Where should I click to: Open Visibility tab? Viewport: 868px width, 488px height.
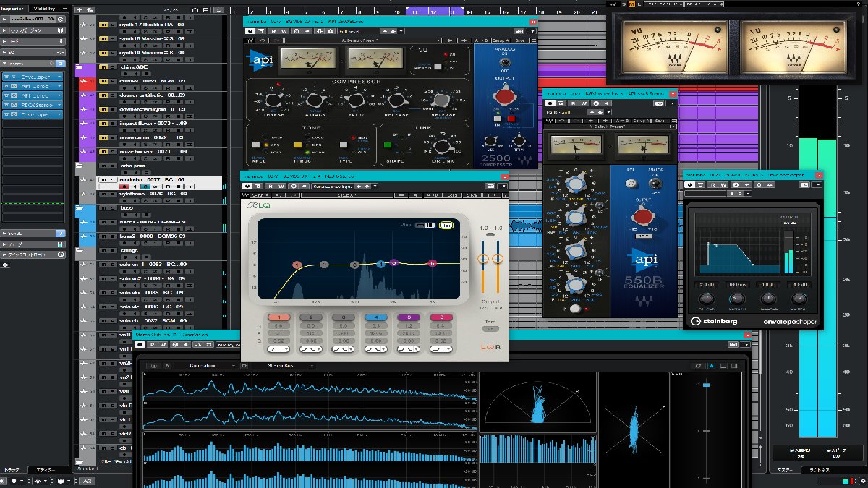45,9
